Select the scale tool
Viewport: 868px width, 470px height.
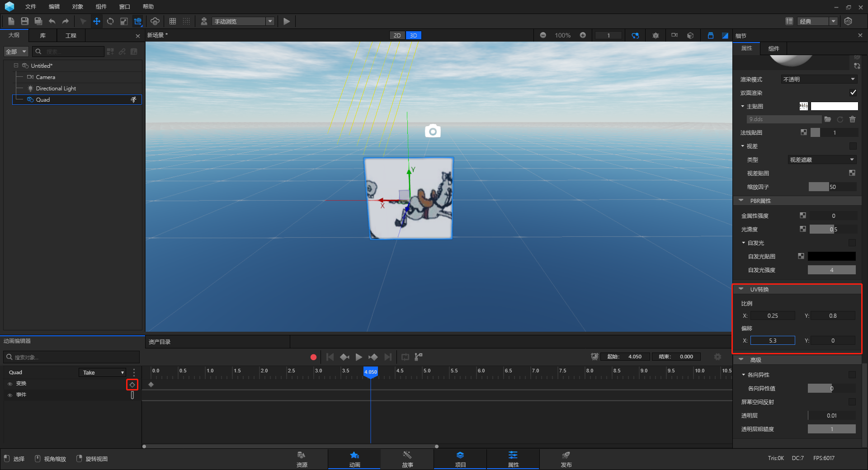point(124,21)
